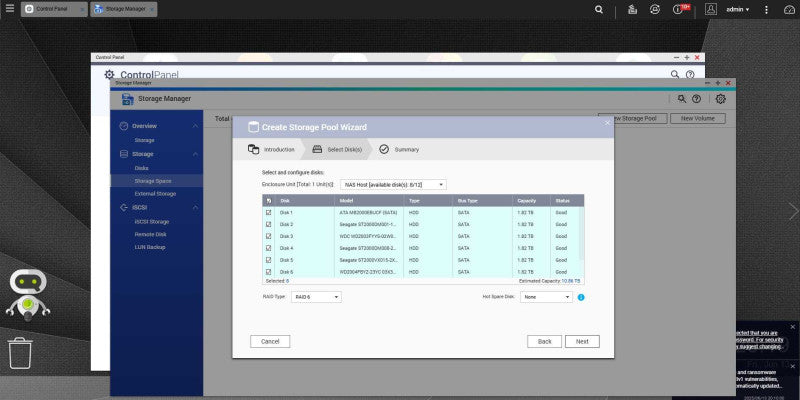Image resolution: width=800 pixels, height=400 pixels.
Task: Select Disks in the Storage sidebar
Action: tap(141, 168)
